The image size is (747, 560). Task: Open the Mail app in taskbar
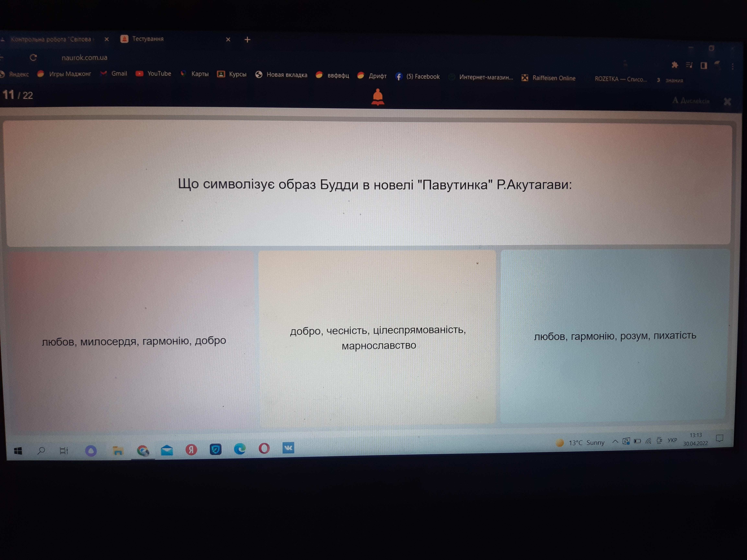pos(167,450)
